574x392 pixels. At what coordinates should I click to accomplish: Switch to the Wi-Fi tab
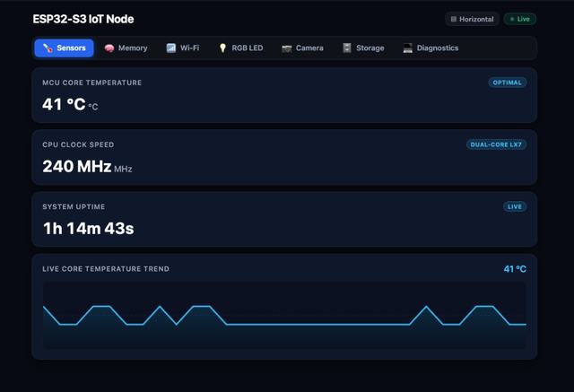pyautogui.click(x=183, y=48)
